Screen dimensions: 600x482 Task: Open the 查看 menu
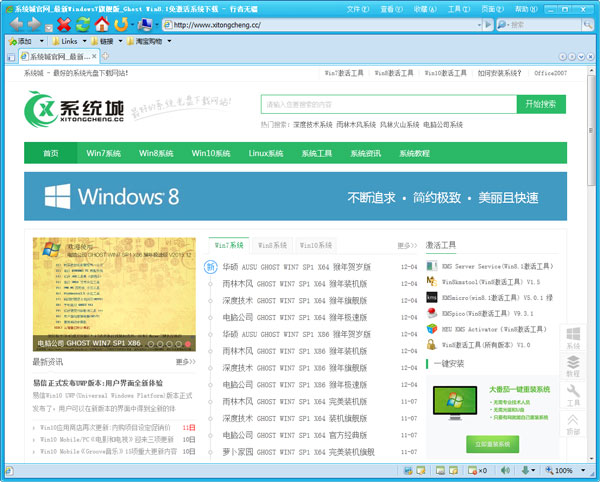[391, 9]
